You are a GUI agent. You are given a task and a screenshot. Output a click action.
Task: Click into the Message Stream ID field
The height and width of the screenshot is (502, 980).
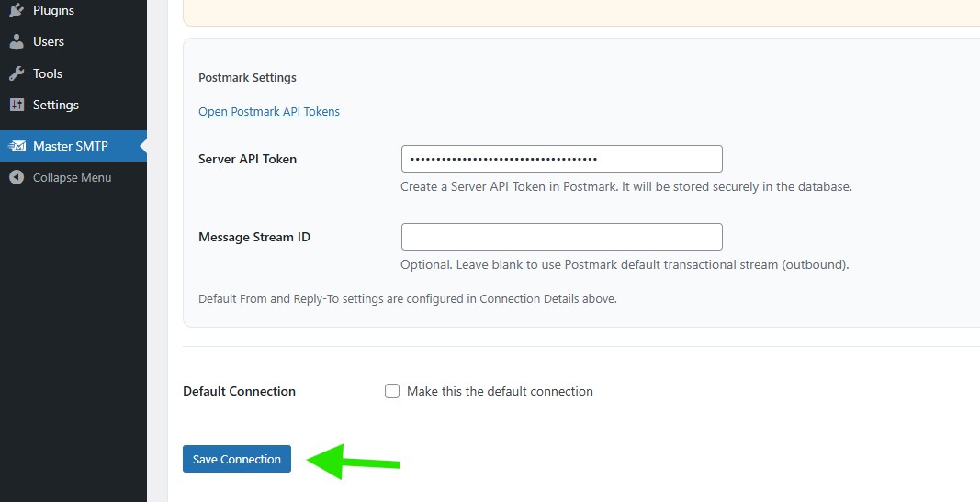coord(561,237)
